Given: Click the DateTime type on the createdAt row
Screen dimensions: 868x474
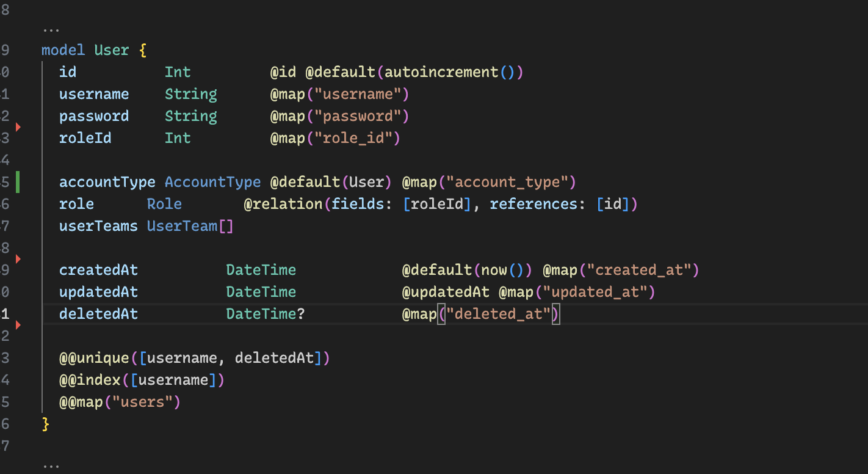Looking at the screenshot, I should (261, 270).
